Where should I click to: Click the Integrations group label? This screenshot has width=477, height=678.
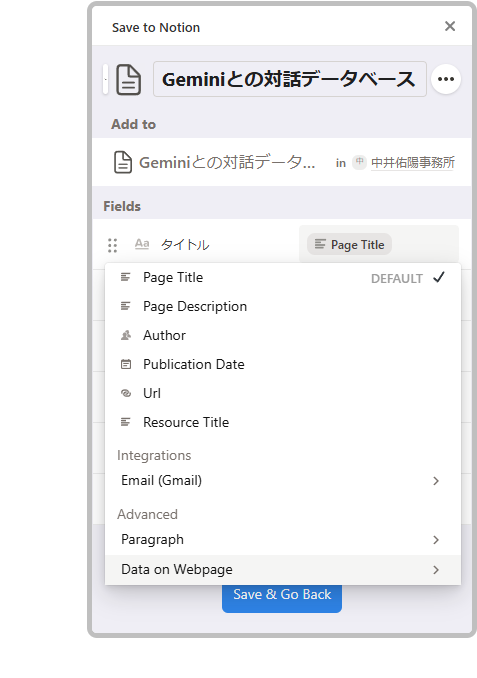tap(154, 455)
